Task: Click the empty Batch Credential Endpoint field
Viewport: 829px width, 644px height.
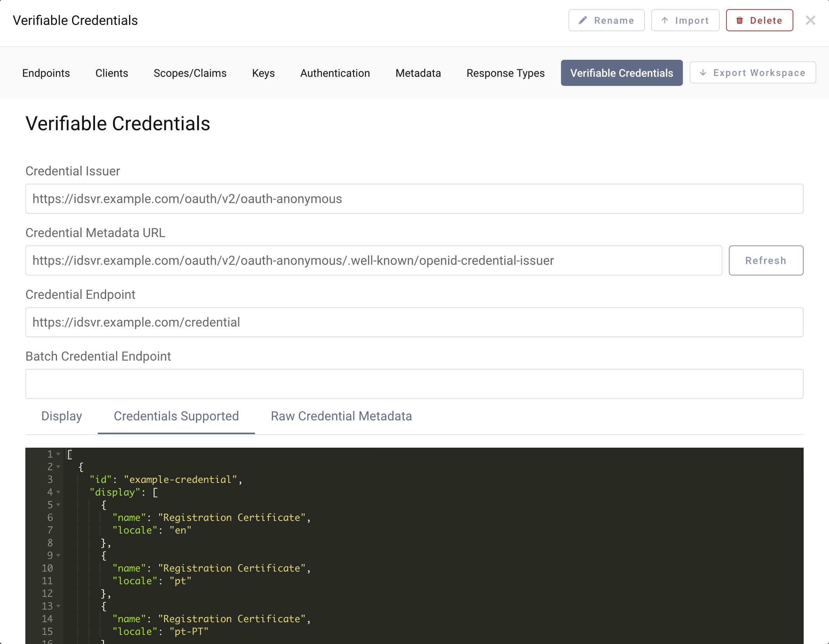Action: pyautogui.click(x=414, y=384)
